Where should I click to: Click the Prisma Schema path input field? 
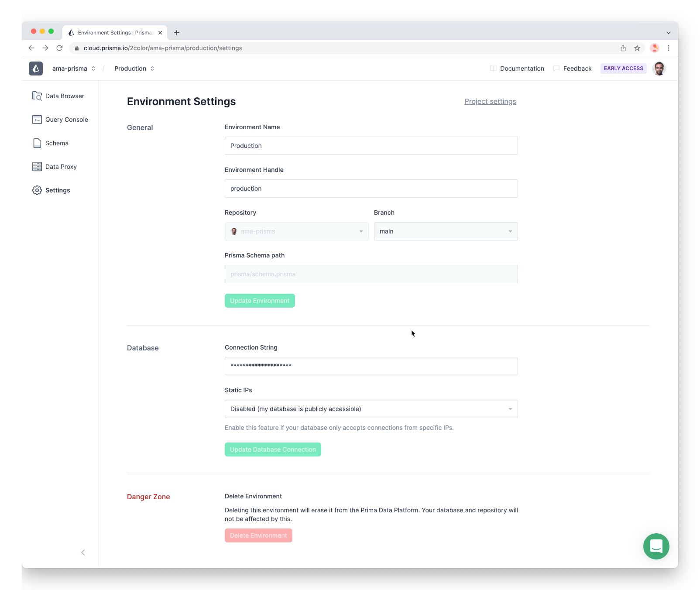pos(371,274)
